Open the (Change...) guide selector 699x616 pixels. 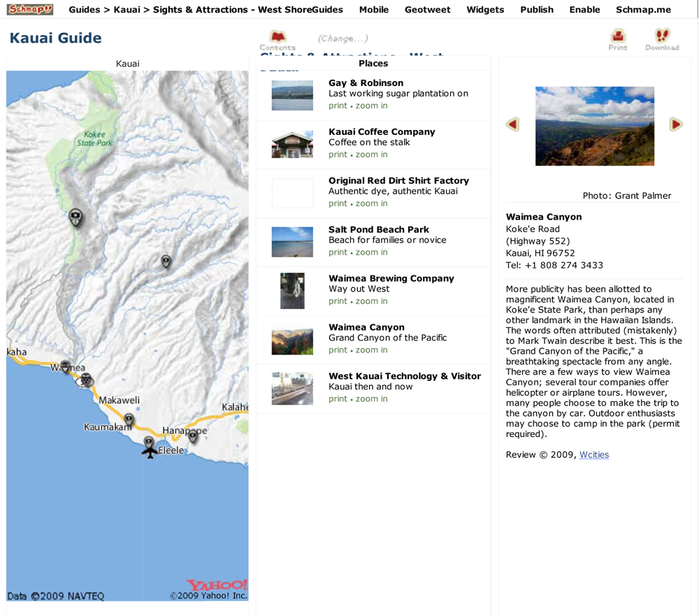tap(343, 38)
